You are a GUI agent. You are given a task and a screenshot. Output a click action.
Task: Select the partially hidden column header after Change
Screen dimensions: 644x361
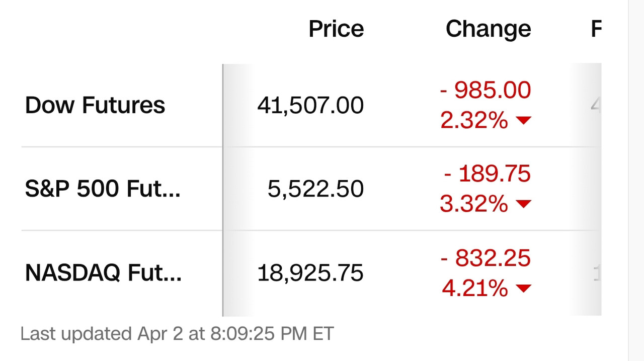tap(596, 29)
